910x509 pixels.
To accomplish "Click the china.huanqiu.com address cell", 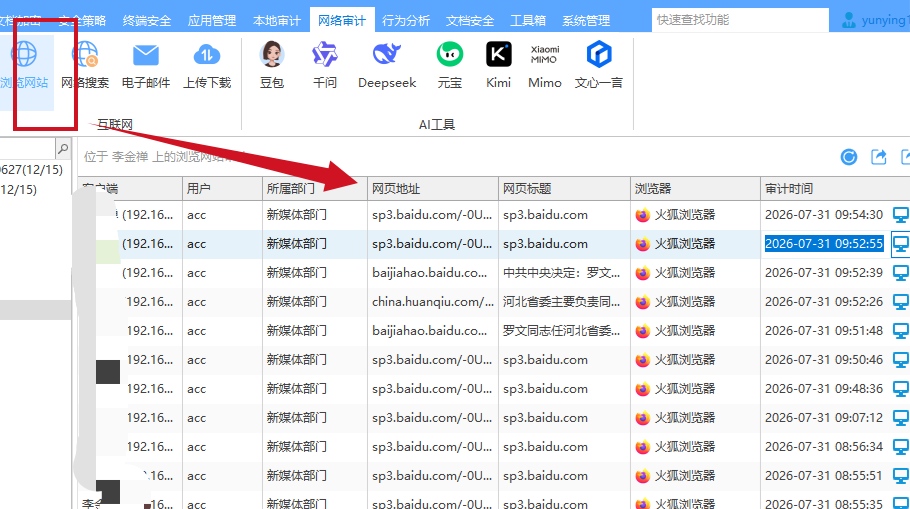I will click(x=433, y=302).
